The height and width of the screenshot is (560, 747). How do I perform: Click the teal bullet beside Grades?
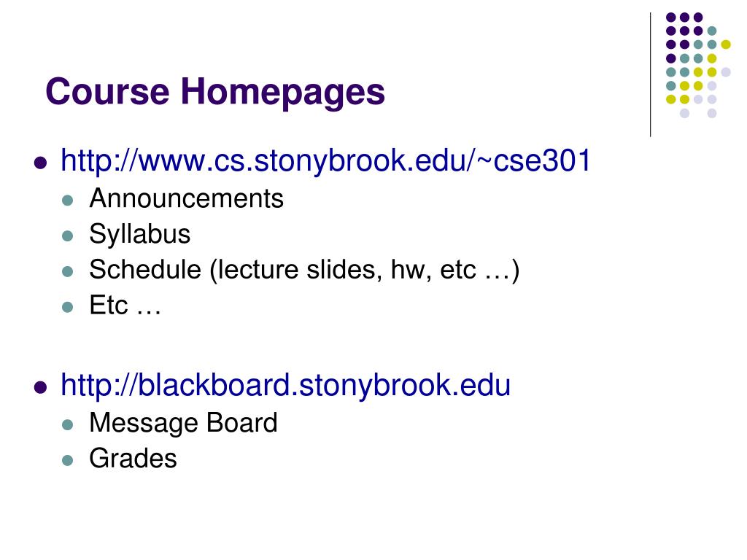[68, 460]
